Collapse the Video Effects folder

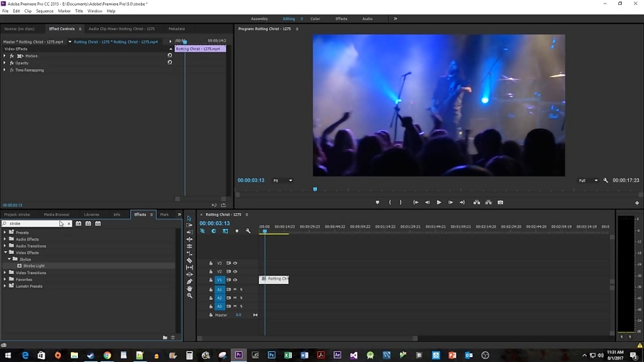pos(5,253)
